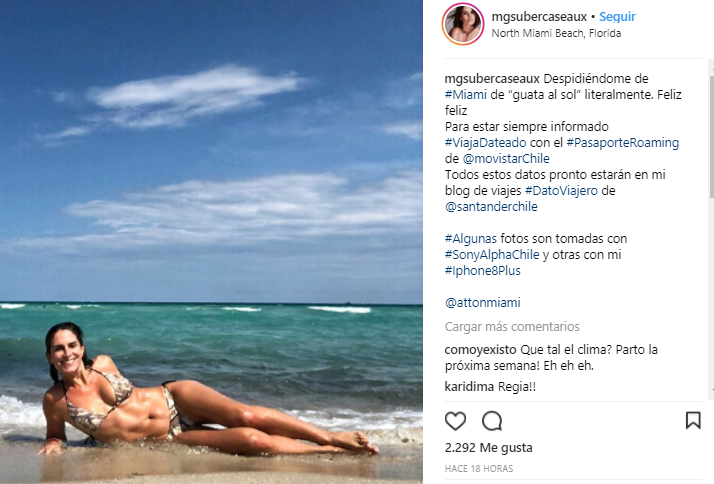This screenshot has height=484, width=714.
Task: Like the post with the heart icon
Action: point(455,421)
